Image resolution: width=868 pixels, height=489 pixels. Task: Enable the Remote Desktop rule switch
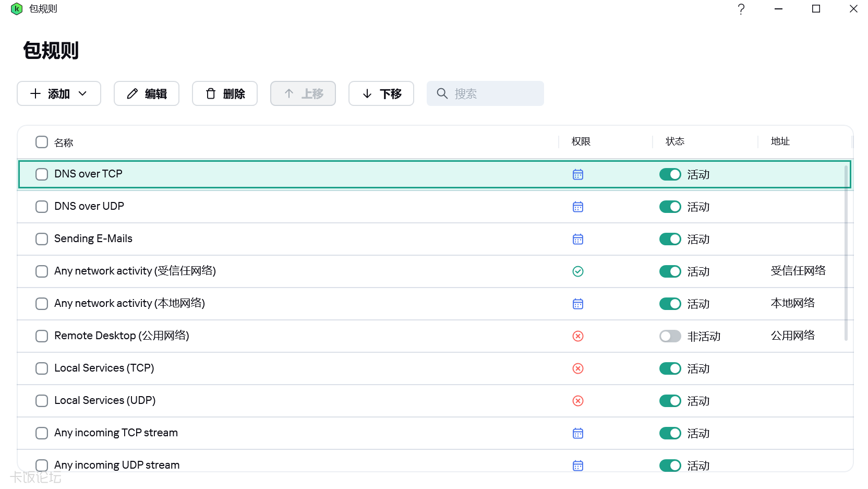(670, 336)
